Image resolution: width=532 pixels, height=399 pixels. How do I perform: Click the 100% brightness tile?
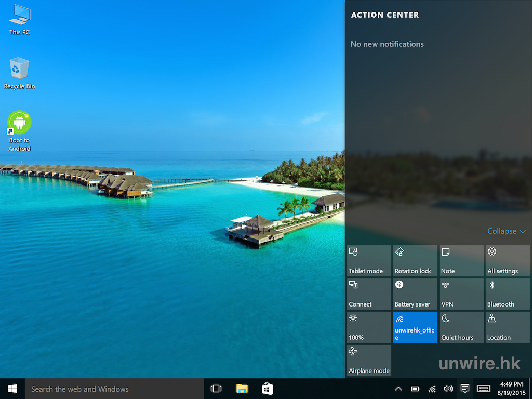(x=369, y=327)
